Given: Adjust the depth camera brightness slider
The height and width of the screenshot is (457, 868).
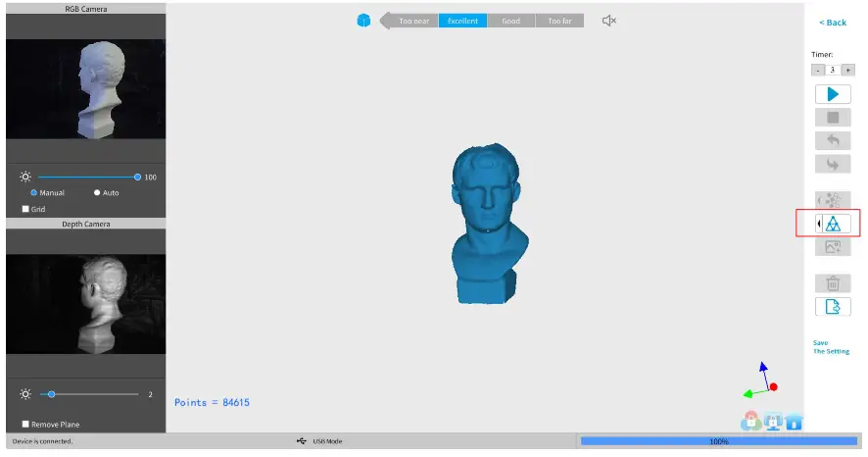Looking at the screenshot, I should coord(88,394).
